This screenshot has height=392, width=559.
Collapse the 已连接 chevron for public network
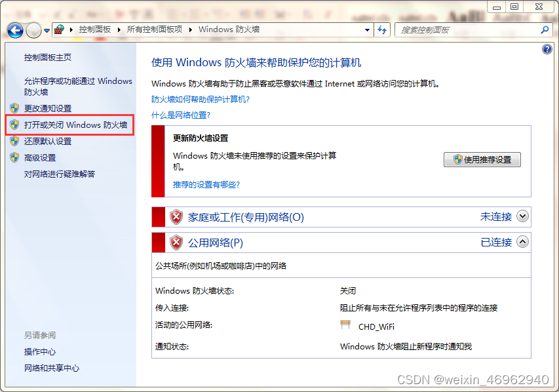click(522, 242)
